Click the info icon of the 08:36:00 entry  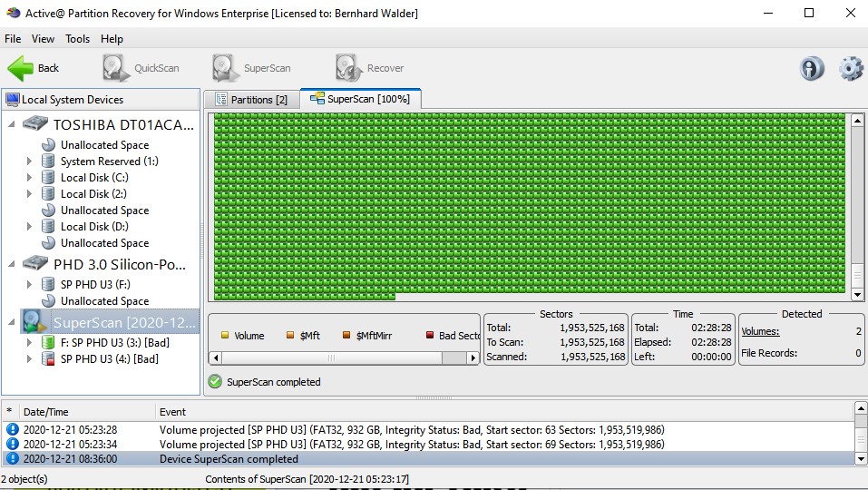(12, 458)
